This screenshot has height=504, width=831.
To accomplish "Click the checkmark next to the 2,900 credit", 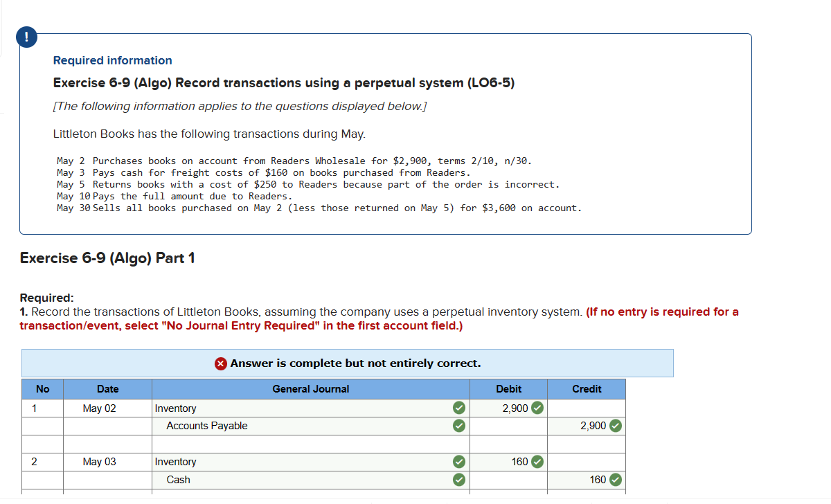I will (x=616, y=426).
